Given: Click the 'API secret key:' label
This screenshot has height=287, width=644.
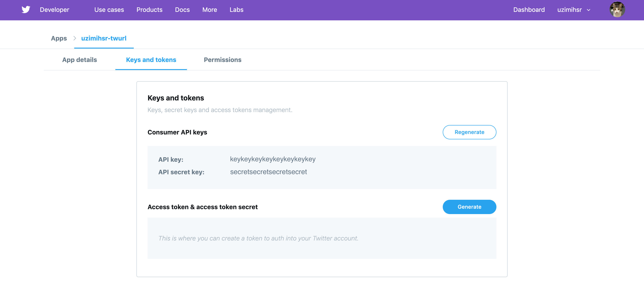Looking at the screenshot, I should (181, 172).
